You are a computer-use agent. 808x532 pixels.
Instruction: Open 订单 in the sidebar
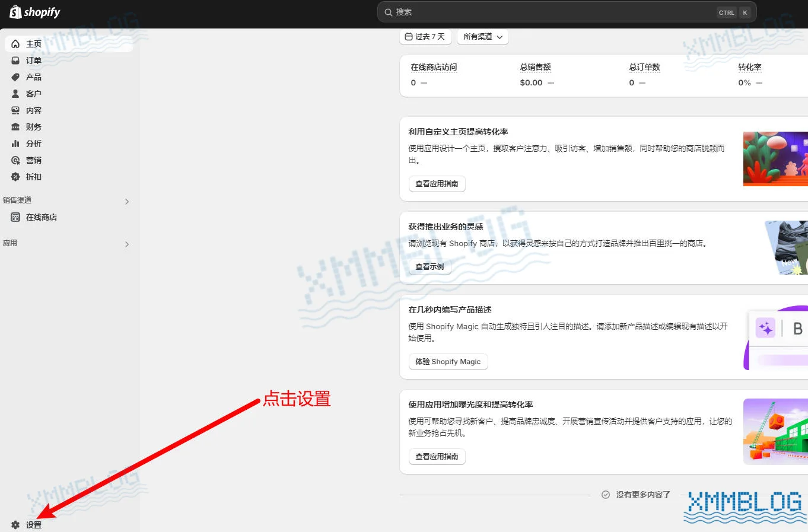(x=69, y=60)
